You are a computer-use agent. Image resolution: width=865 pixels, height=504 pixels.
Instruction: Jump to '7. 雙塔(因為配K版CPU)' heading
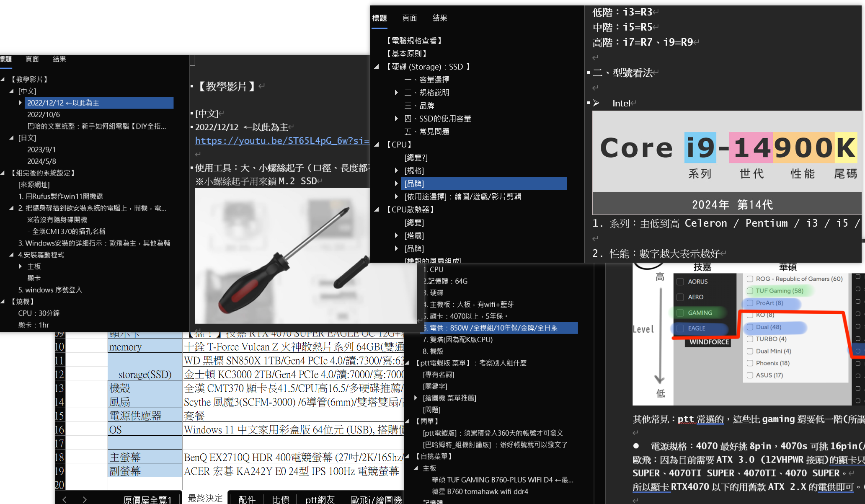[x=458, y=339]
